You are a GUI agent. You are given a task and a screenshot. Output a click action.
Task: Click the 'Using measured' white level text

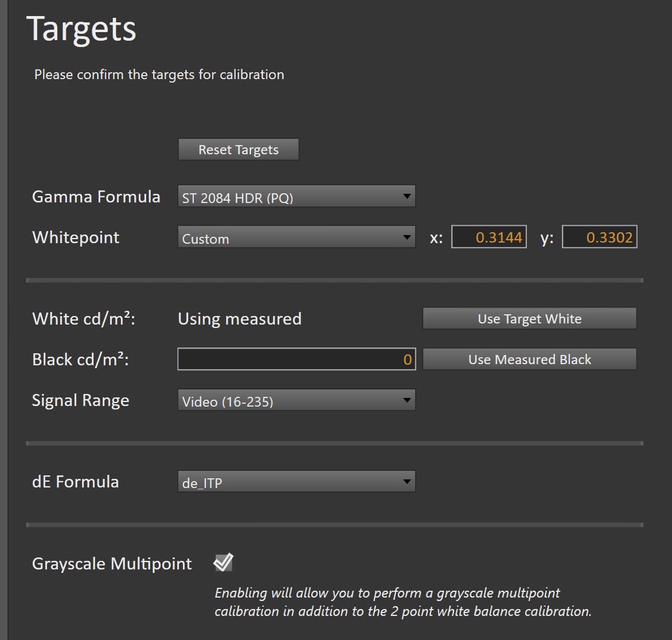click(x=240, y=319)
